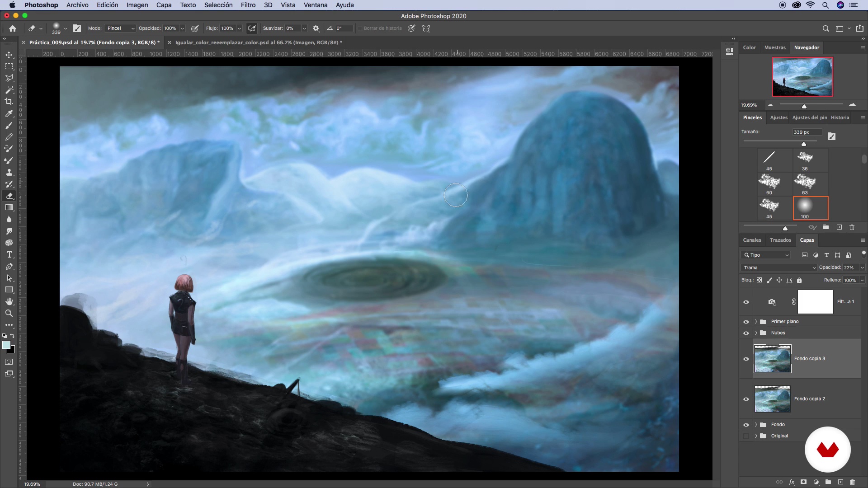Create new adjustment layer icon
The height and width of the screenshot is (488, 868).
(816, 482)
